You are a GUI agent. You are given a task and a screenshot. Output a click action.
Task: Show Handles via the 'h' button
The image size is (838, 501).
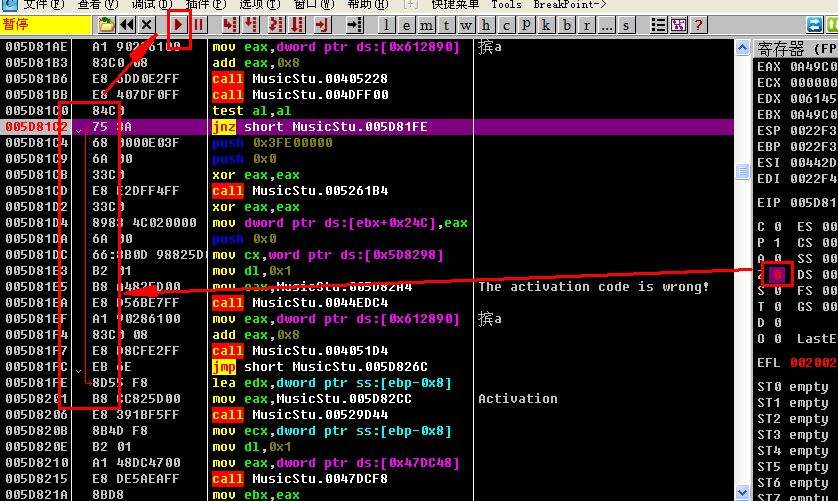coord(486,25)
